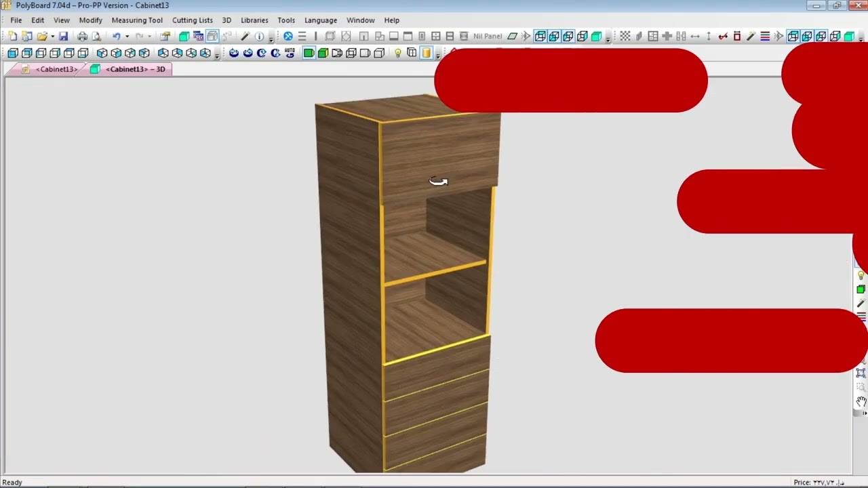Click the Nil Panel toolbar item

488,37
